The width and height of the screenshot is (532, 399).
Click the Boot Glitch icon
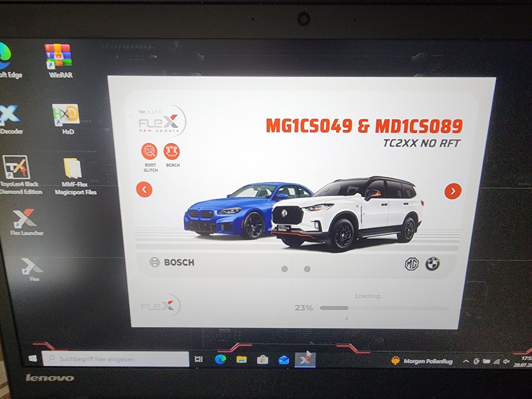pos(150,151)
